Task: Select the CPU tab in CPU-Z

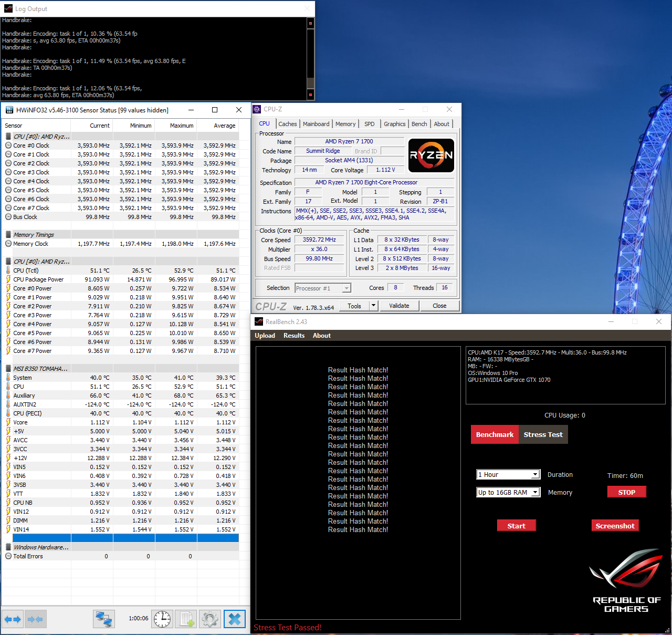Action: tap(265, 124)
